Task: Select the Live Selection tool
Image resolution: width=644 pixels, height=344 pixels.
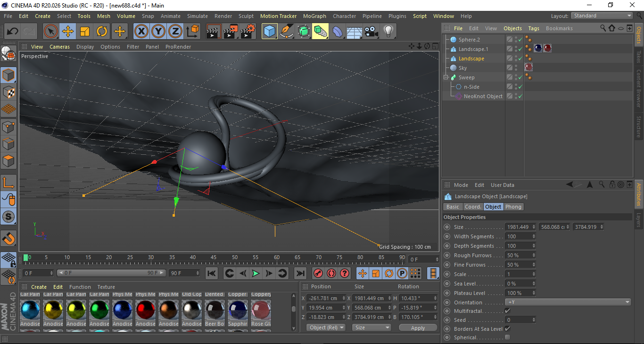Action: (51, 32)
